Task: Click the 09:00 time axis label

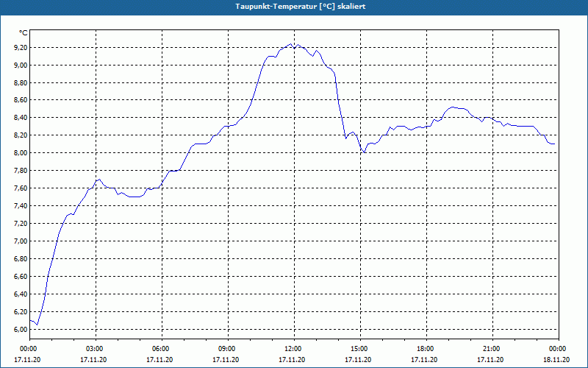Action: point(228,349)
